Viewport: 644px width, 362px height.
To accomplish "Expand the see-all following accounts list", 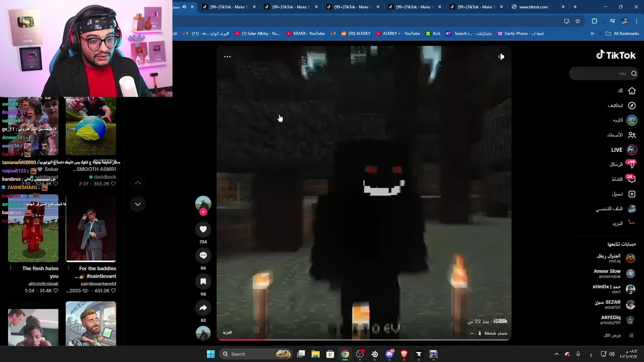I will pos(619,335).
